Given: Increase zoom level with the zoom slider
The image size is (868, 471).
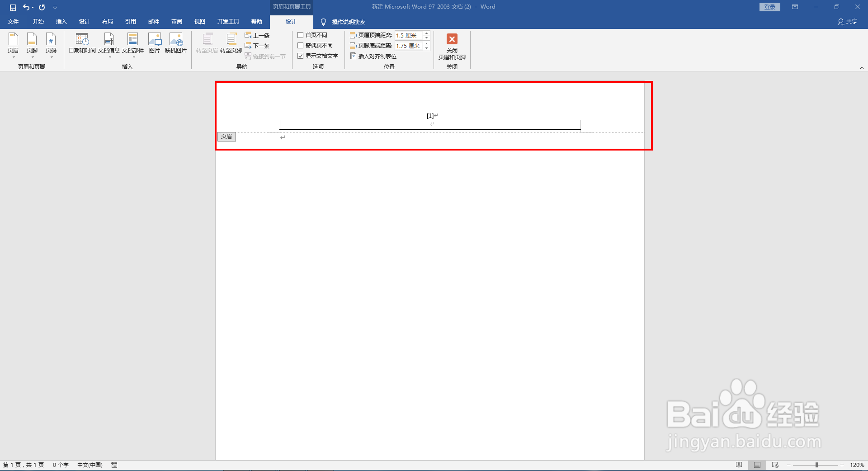Looking at the screenshot, I should click(841, 465).
